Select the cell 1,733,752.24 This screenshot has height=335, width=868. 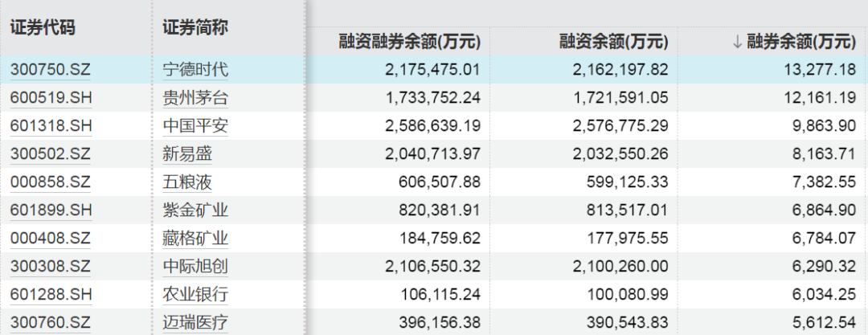click(433, 98)
